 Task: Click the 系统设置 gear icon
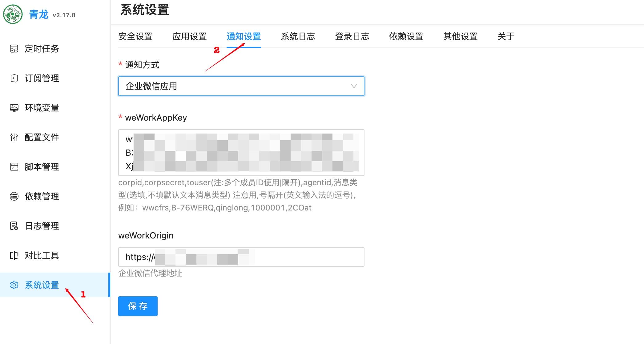pos(14,285)
